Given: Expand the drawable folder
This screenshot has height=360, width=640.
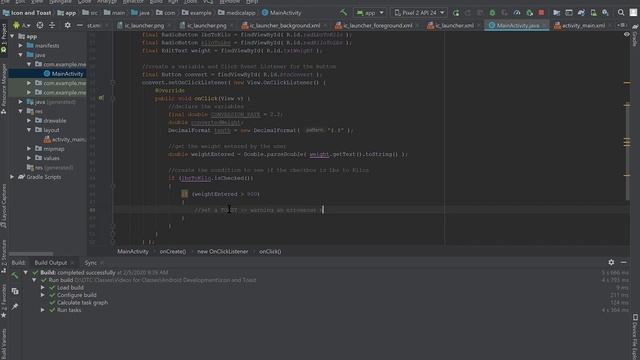Looking at the screenshot, I should point(29,121).
